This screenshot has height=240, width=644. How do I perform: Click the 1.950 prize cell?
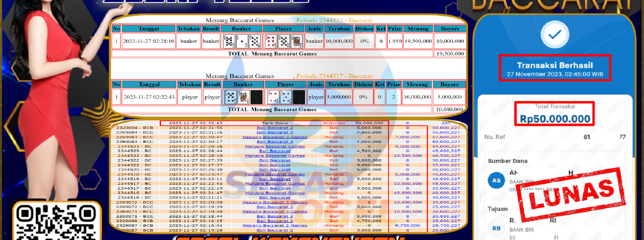395,41
